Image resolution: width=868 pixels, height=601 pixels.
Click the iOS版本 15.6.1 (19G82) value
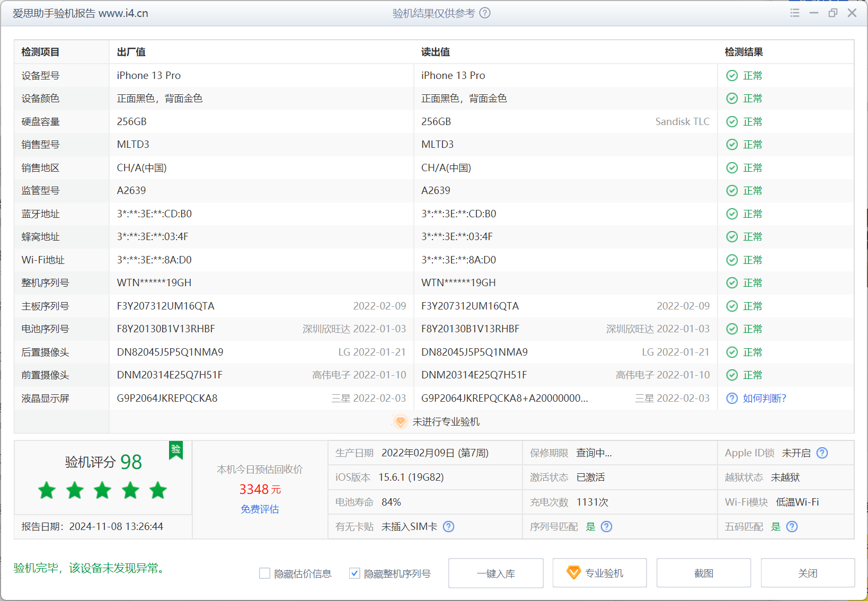pos(411,478)
